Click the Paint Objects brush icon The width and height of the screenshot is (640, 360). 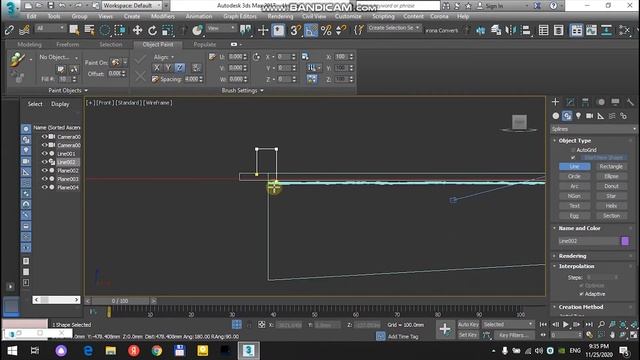[17, 59]
